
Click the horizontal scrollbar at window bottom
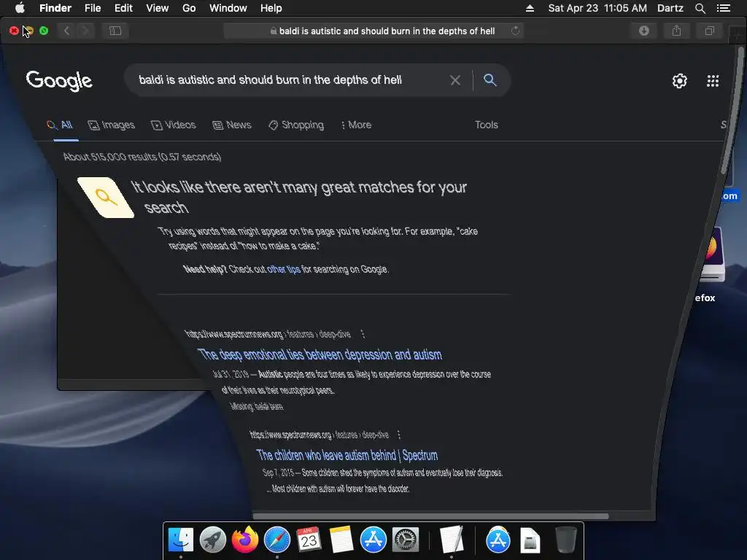click(x=430, y=516)
